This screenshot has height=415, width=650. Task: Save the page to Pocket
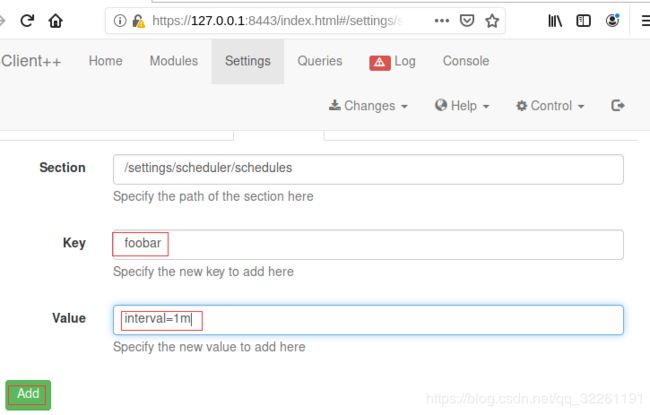(x=467, y=20)
